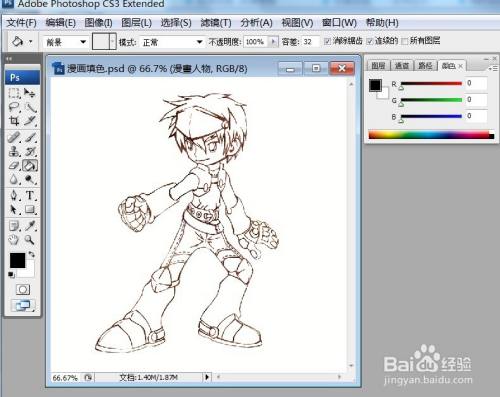Screen dimensions: 500x397
Task: Select the Brush tool
Action: coord(30,137)
